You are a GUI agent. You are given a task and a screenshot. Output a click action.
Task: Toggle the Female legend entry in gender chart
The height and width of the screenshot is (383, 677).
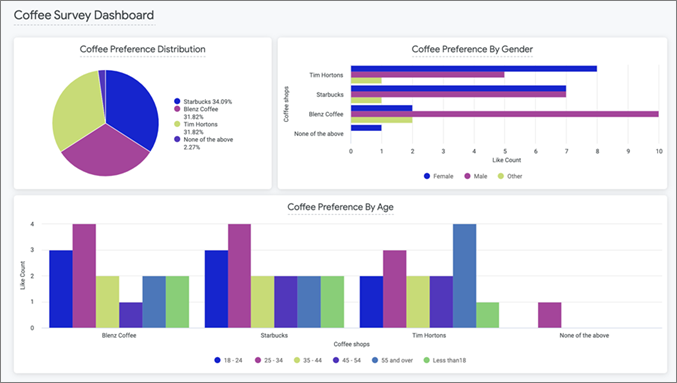438,176
